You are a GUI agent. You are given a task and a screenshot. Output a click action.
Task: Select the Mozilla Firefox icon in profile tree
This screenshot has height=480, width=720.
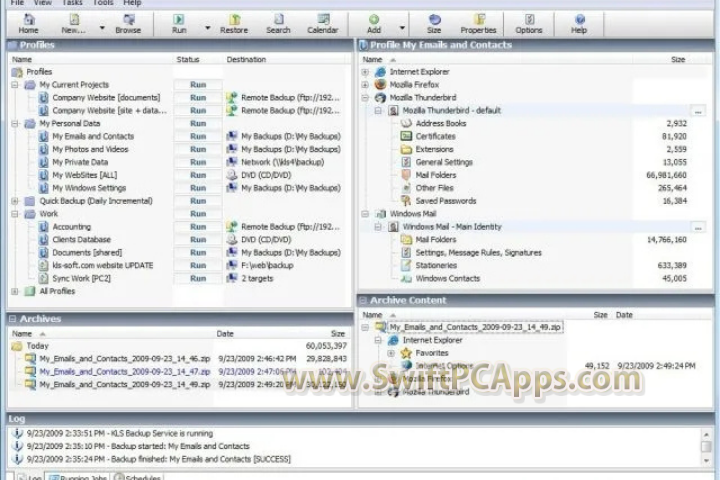[x=380, y=85]
